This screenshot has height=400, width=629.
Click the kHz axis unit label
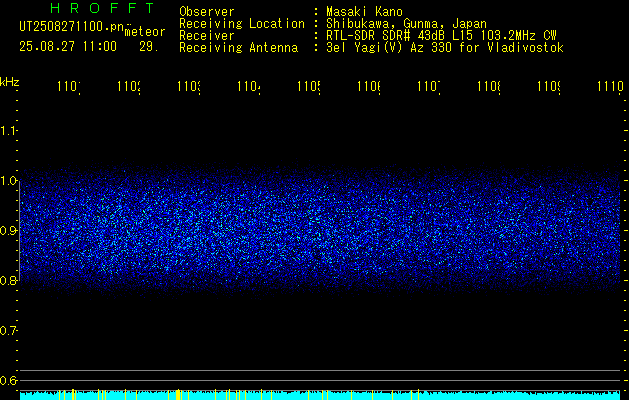pyautogui.click(x=10, y=82)
